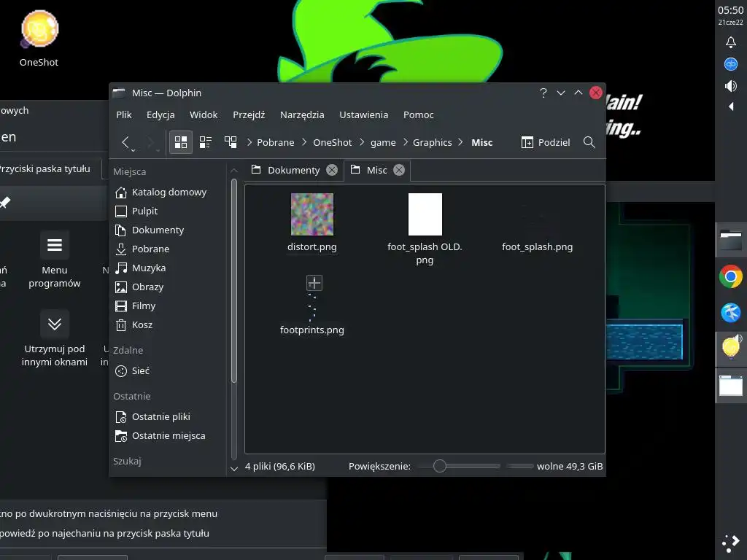The height and width of the screenshot is (560, 747).
Task: Open the OneShot desktop icon
Action: pyautogui.click(x=39, y=39)
